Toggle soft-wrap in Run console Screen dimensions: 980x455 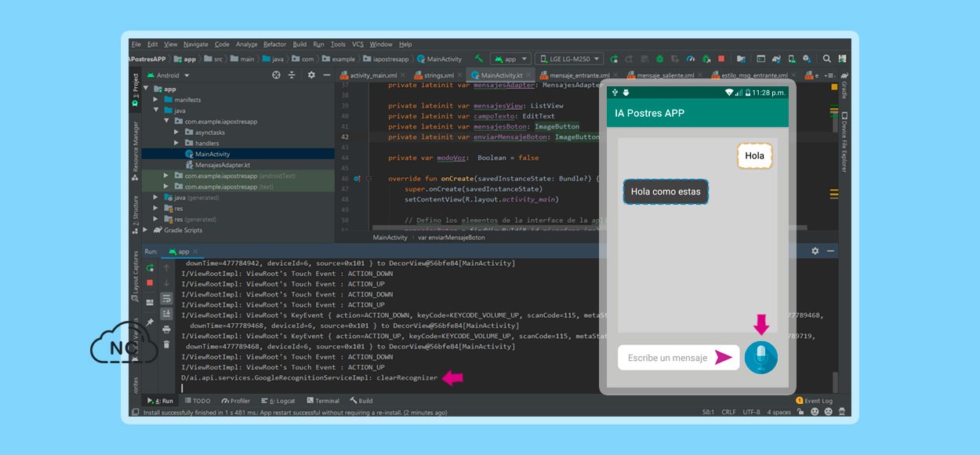tap(166, 298)
